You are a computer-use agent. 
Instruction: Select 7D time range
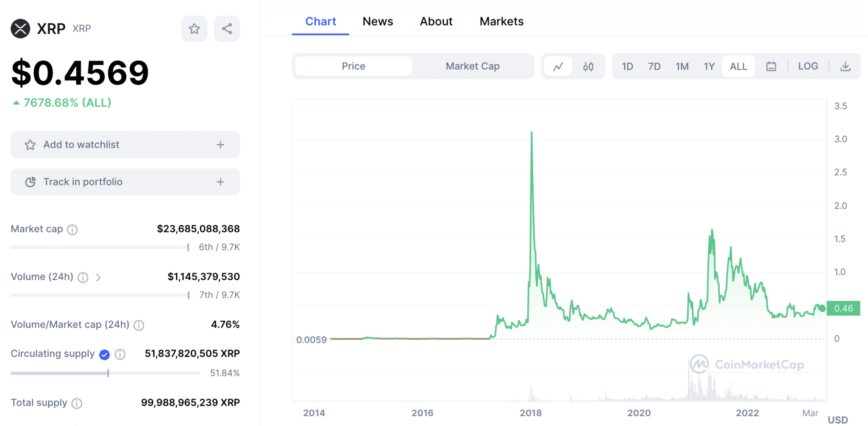pos(654,66)
